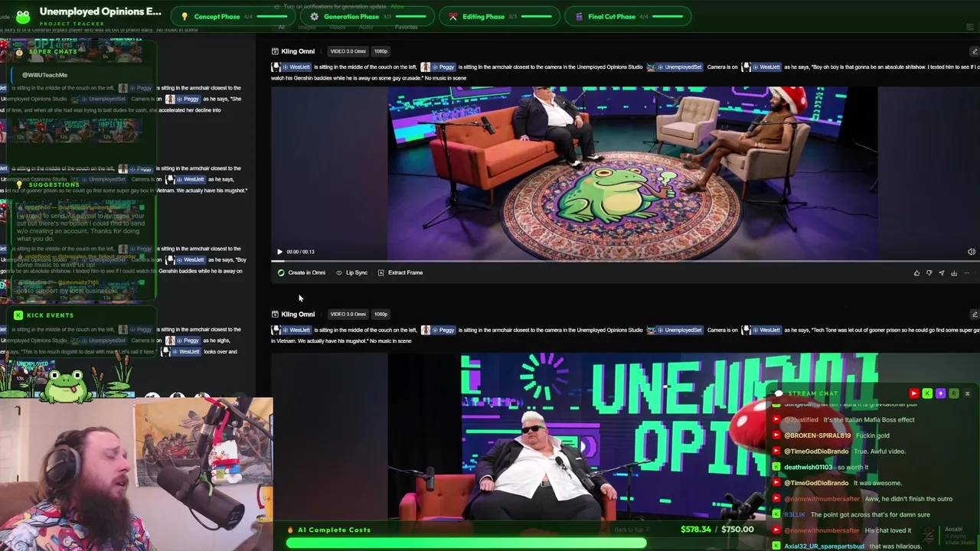This screenshot has height=551, width=980.
Task: Click the Kling Omni icon on second entry
Action: pos(275,314)
